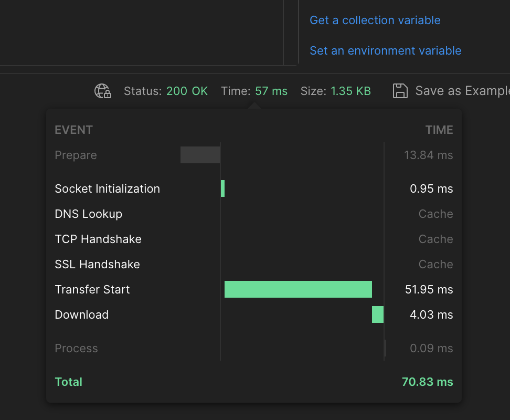
Task: Click the Save as Example disk icon
Action: tap(400, 91)
